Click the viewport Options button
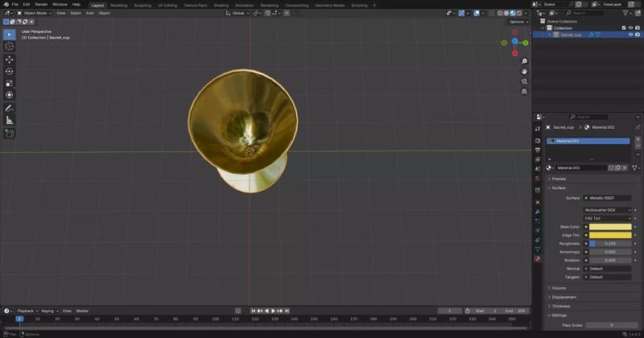The width and height of the screenshot is (644, 338). pyautogui.click(x=518, y=23)
